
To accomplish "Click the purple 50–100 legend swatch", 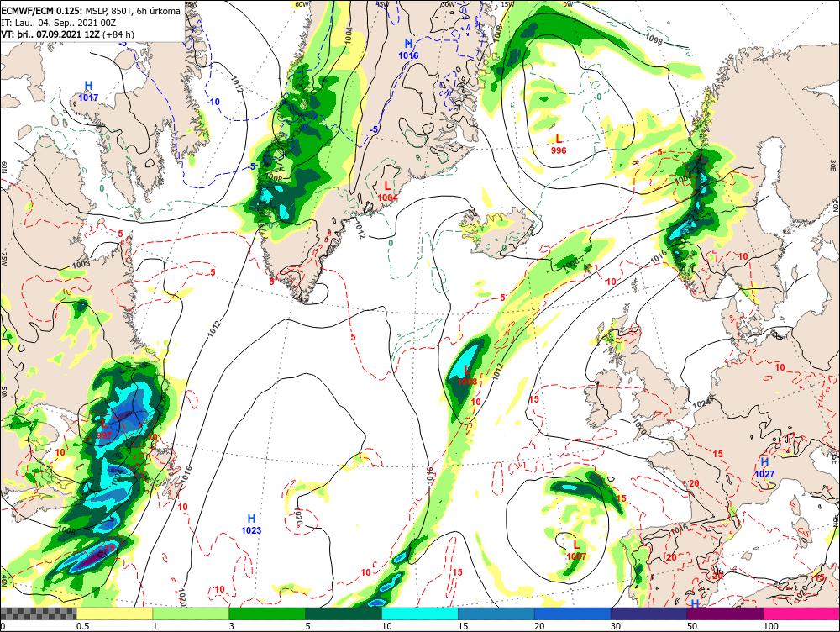I will click(726, 614).
